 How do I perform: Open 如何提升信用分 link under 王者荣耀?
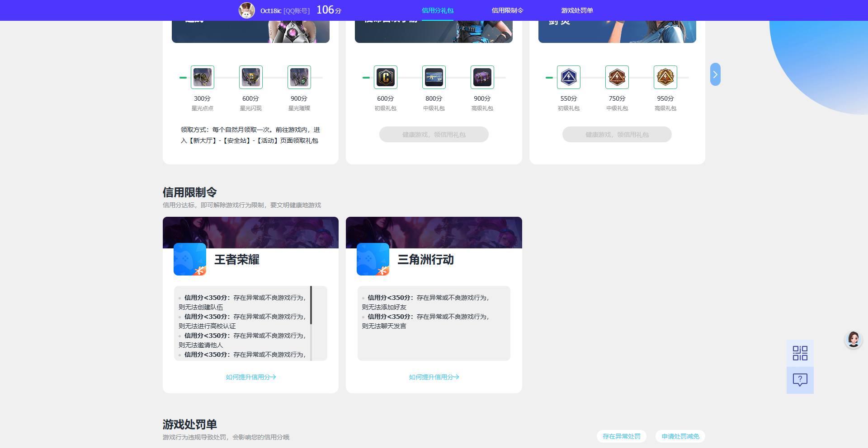(x=251, y=377)
